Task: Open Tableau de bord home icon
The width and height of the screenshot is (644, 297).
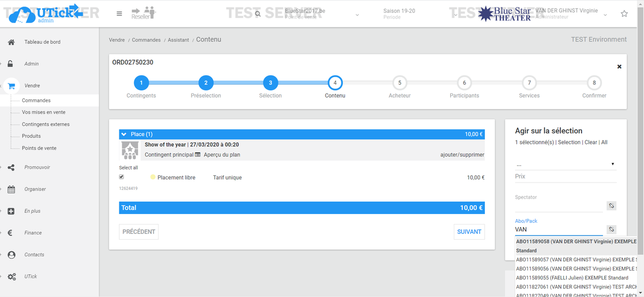Action: [x=11, y=42]
